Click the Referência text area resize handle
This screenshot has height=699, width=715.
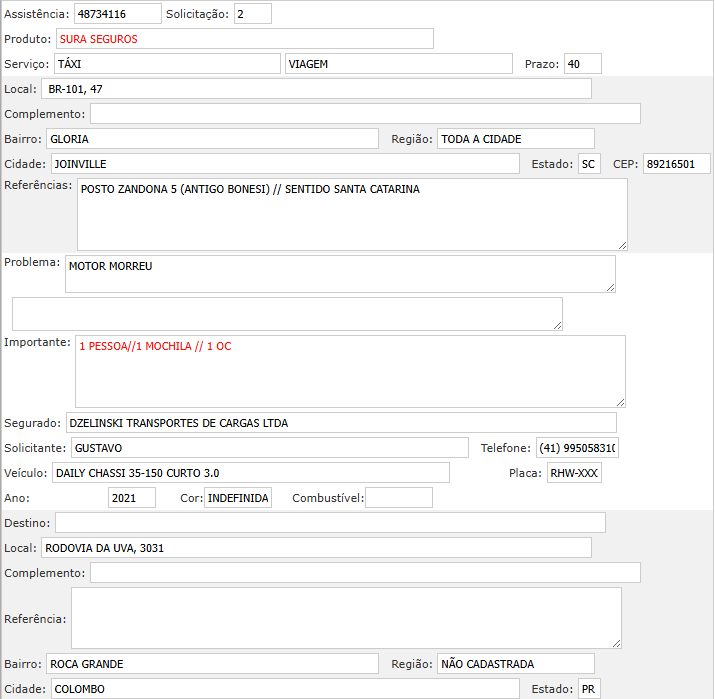pos(617,643)
